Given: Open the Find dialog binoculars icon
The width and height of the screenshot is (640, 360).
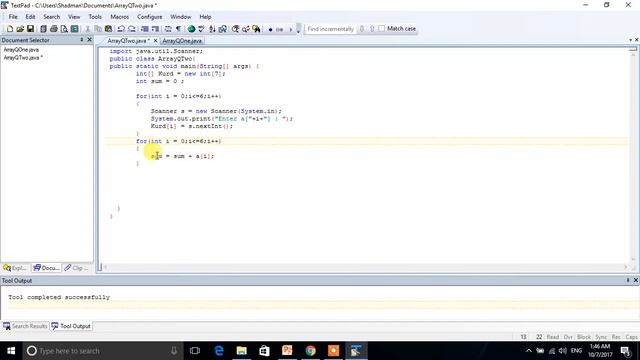Looking at the screenshot, I should (x=236, y=29).
